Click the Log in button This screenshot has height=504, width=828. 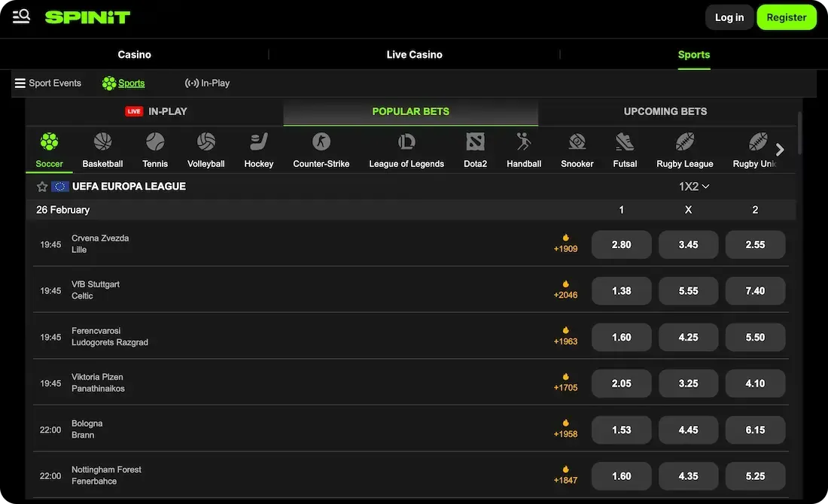click(x=729, y=17)
